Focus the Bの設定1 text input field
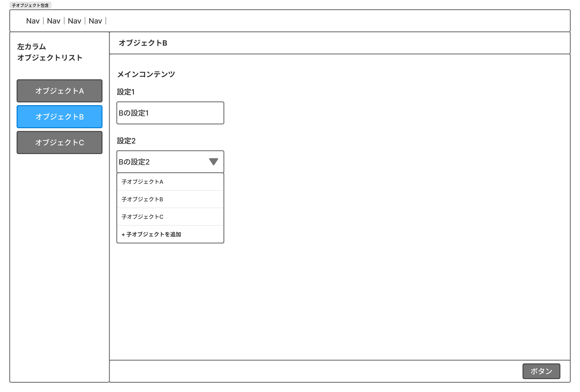The image size is (580, 392). (x=170, y=113)
